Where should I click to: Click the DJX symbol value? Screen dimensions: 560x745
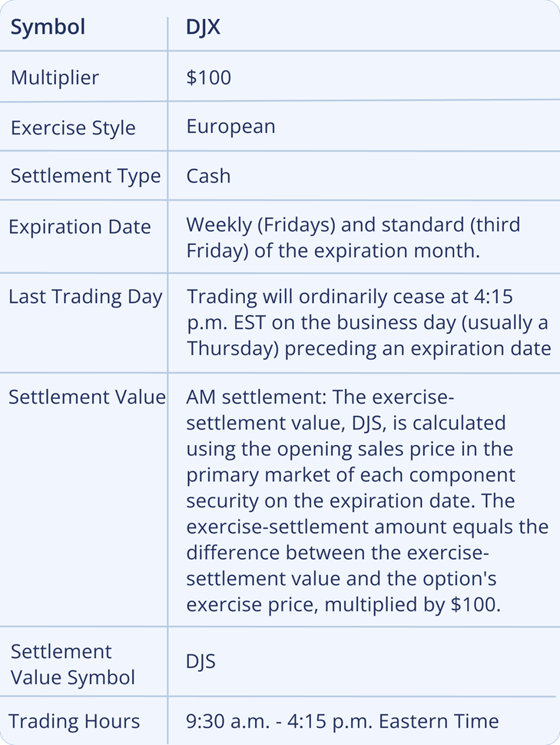[x=205, y=28]
